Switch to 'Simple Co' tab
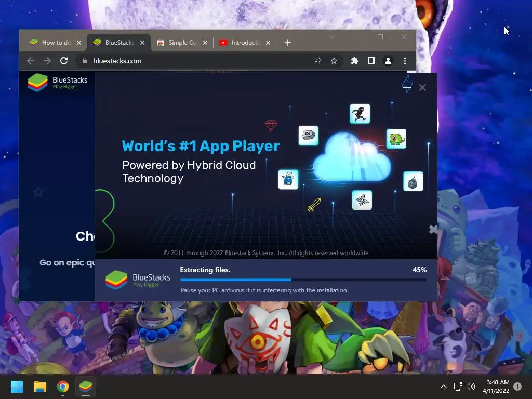The image size is (532, 399). tap(182, 43)
